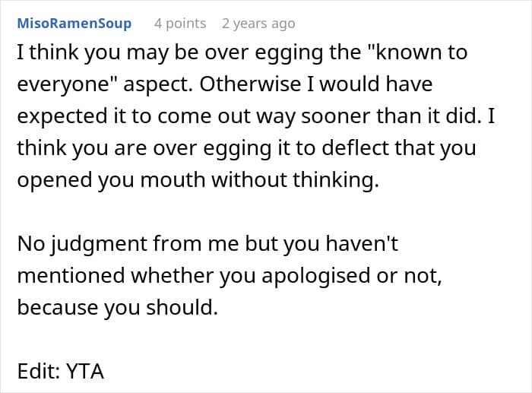
Task: Open the "2 years ago" timestamp permalink
Action: point(258,24)
